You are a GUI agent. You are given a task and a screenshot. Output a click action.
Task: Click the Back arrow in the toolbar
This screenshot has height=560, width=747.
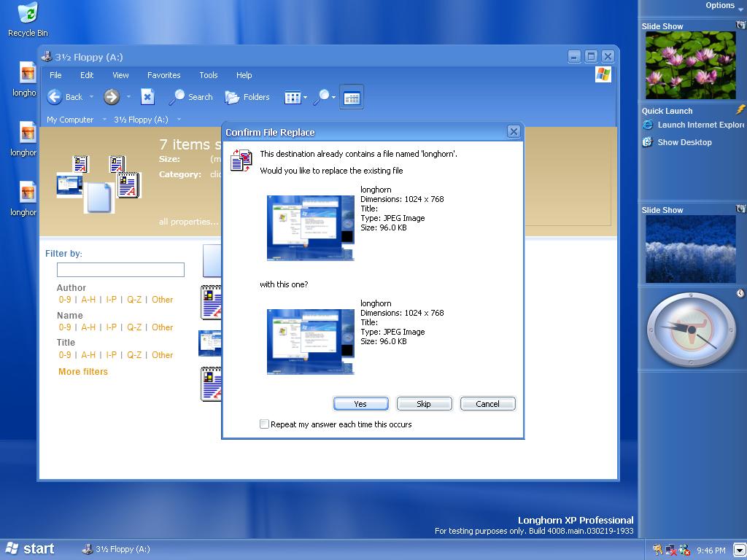click(x=54, y=97)
